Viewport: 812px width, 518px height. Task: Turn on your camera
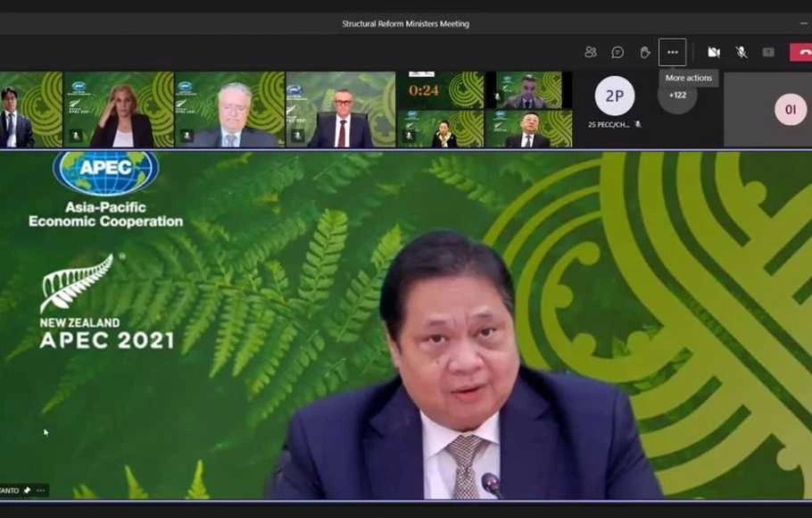coord(716,52)
